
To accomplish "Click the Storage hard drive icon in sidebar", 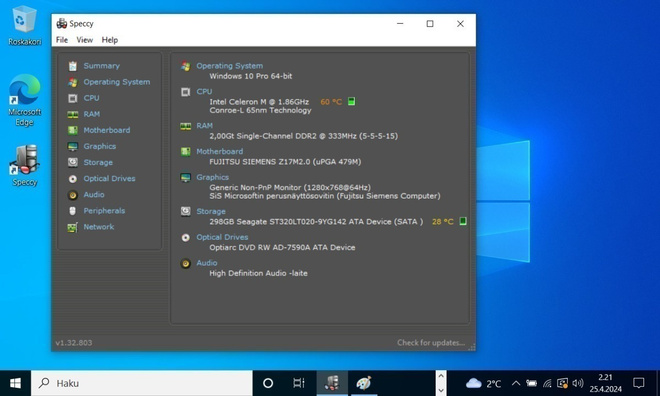I will coord(73,162).
